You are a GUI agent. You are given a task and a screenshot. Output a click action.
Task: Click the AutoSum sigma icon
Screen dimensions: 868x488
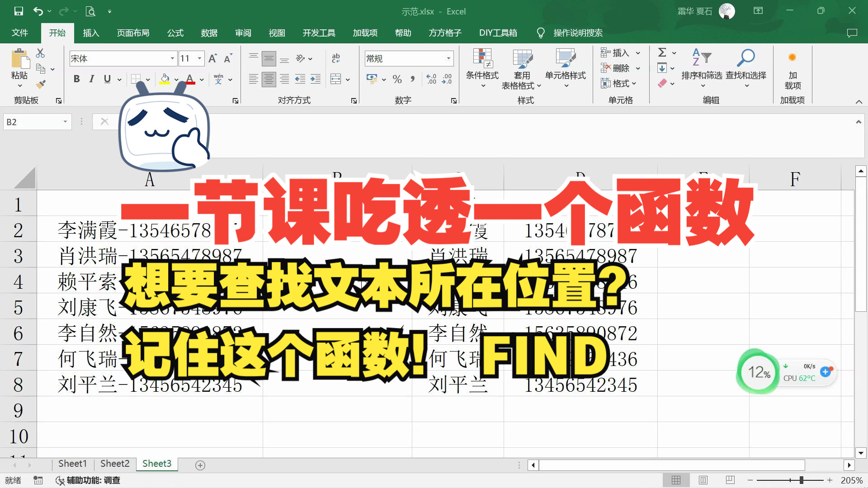point(662,52)
